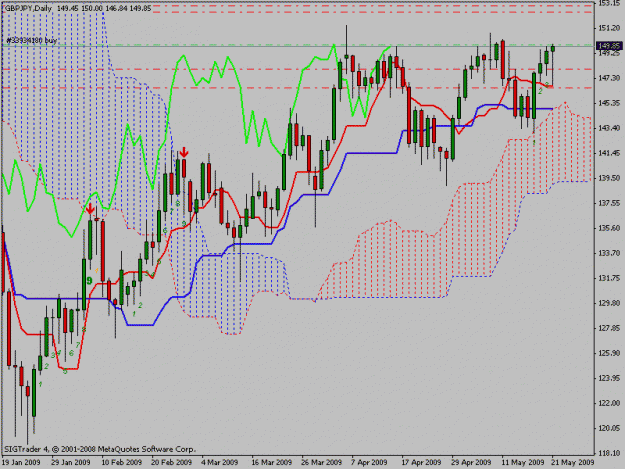Click the 125.90 price axis label
625x469 pixels.
609,353
